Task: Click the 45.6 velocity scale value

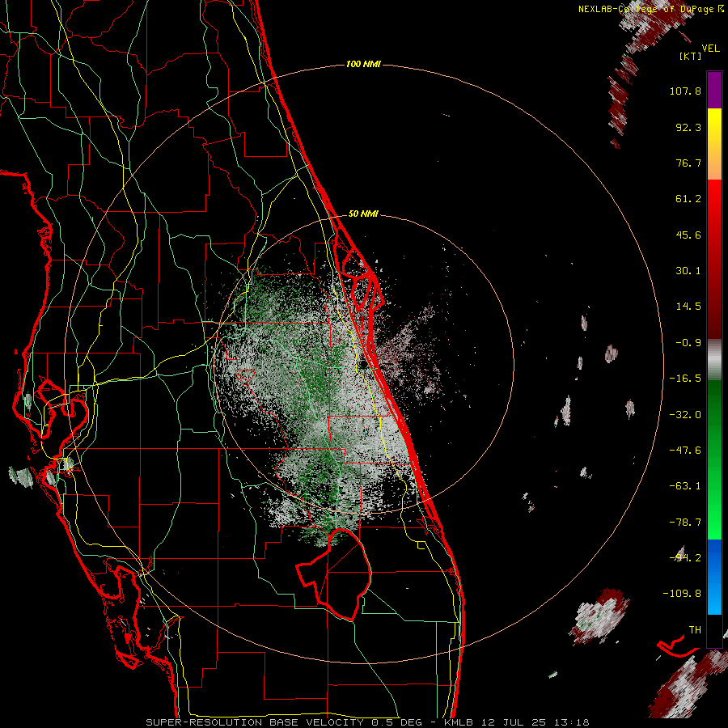Action: (688, 235)
